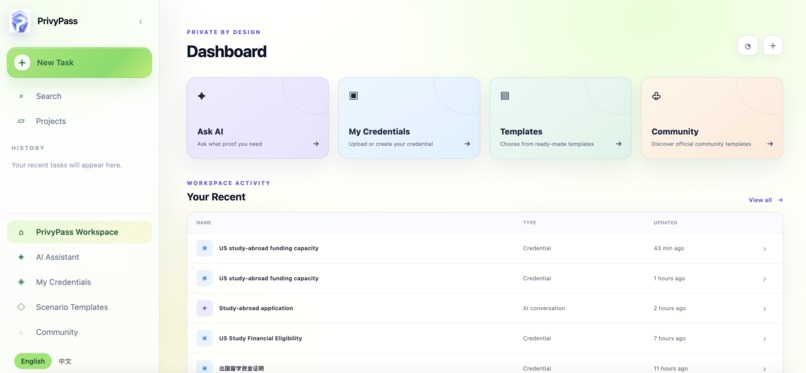Expand the chevron of Study-abroad application row

pyautogui.click(x=764, y=309)
